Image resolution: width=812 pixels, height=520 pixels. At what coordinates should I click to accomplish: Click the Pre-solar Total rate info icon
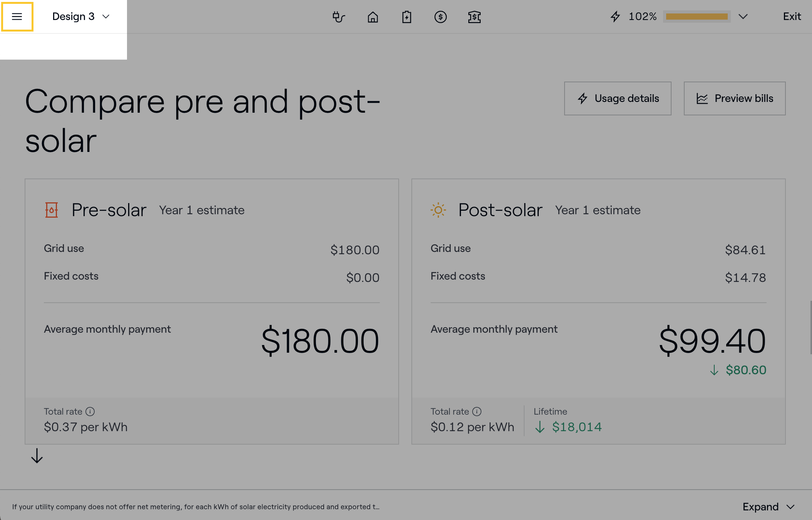[x=90, y=412]
